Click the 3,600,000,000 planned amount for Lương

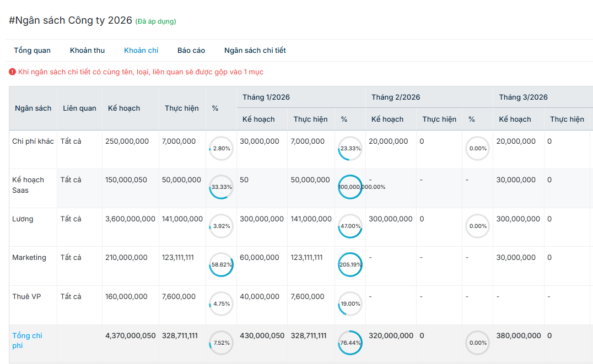130,219
